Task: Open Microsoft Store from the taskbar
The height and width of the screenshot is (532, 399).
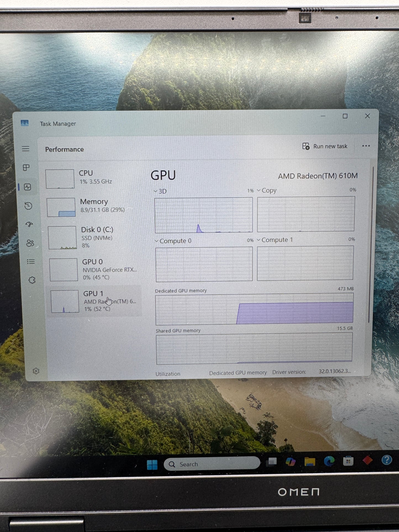Action: (x=348, y=461)
